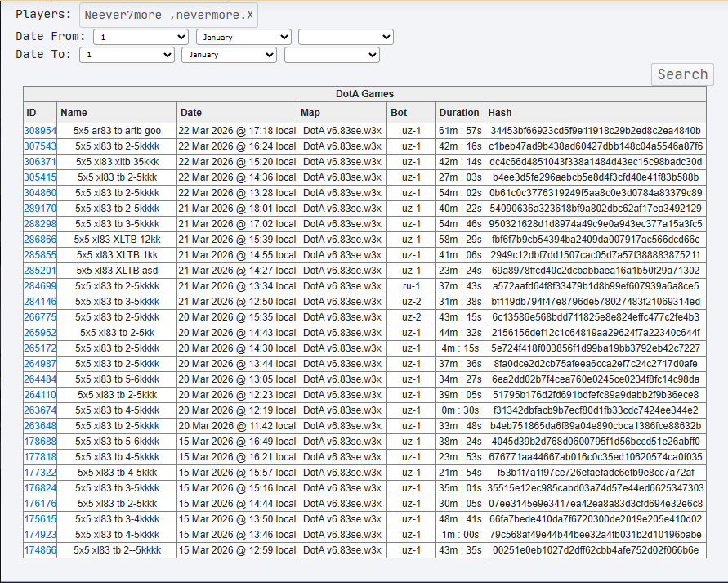Open game ID 285855

[40, 255]
